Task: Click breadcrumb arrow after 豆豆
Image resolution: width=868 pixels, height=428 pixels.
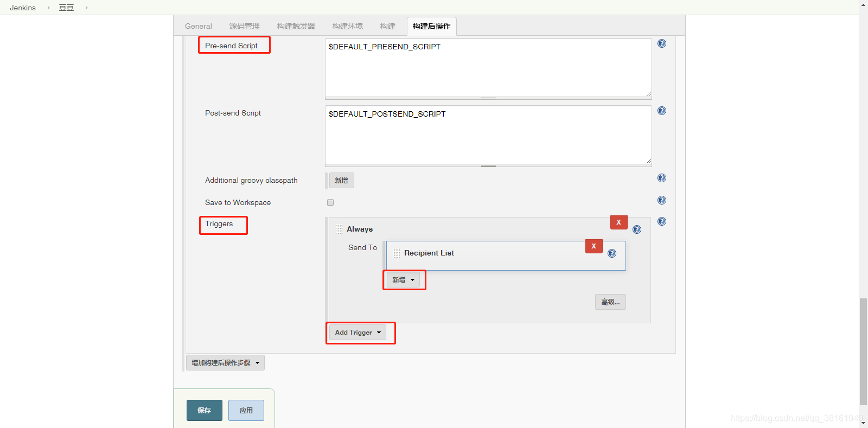Action: 86,8
